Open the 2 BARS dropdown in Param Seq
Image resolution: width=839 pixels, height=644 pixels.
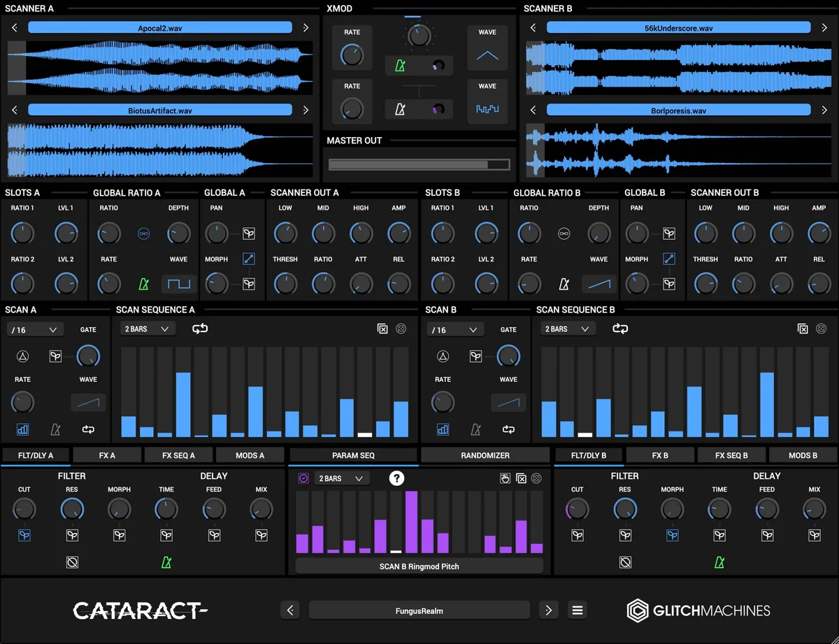(341, 478)
